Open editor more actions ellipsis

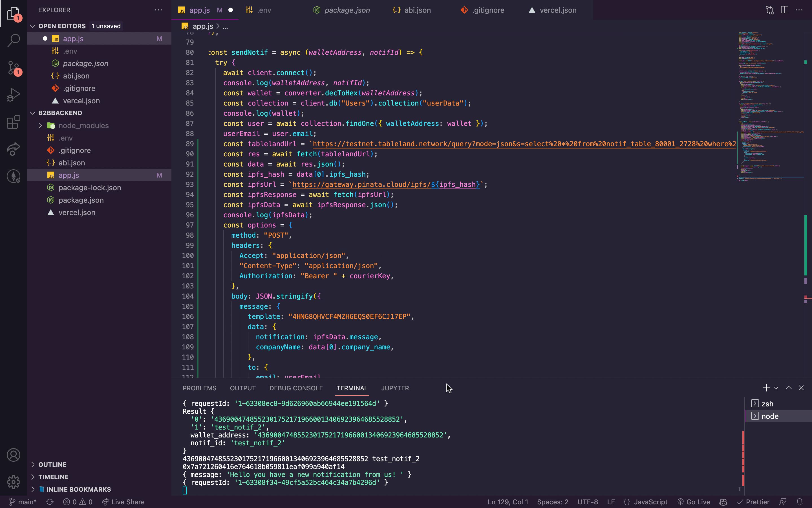point(799,10)
